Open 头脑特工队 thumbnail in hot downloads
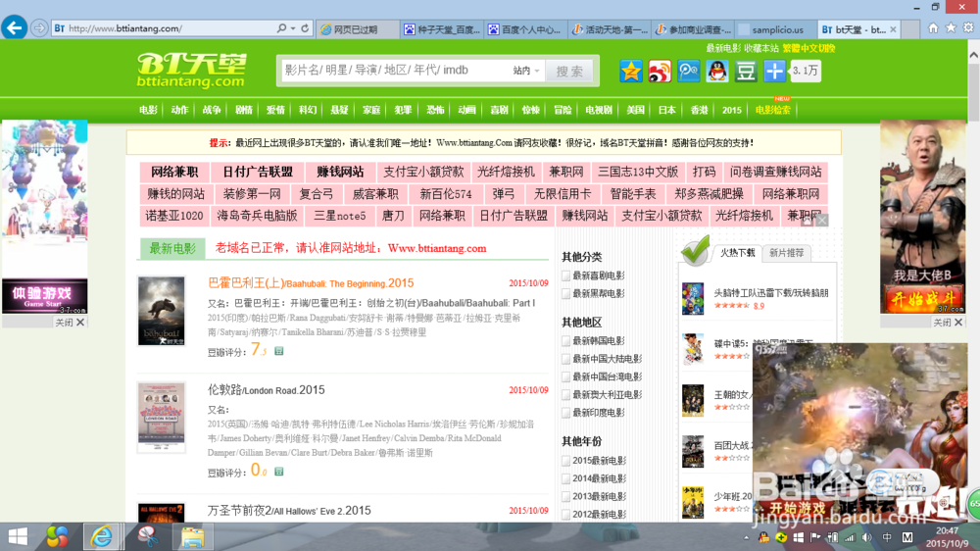The width and height of the screenshot is (980, 551). coord(693,298)
